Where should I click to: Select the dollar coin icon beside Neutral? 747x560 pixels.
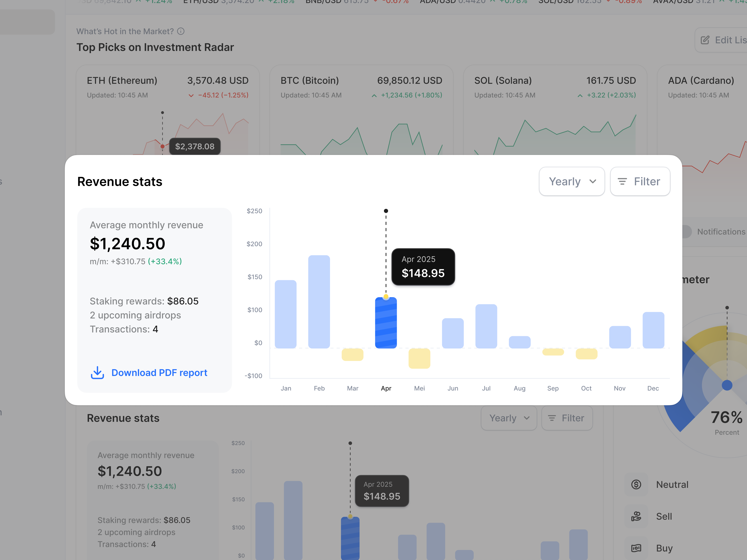(636, 484)
